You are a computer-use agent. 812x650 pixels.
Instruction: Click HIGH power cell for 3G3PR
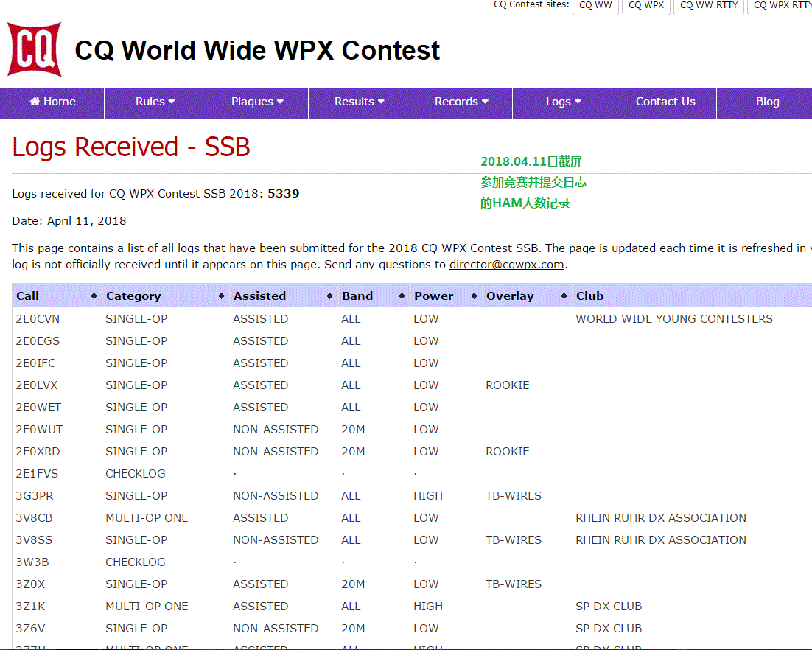[x=428, y=496]
